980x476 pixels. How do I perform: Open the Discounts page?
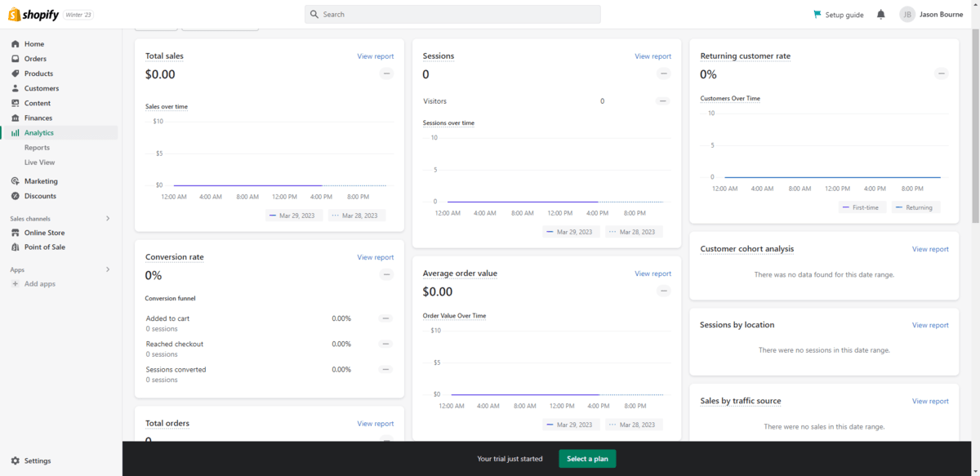pos(40,195)
